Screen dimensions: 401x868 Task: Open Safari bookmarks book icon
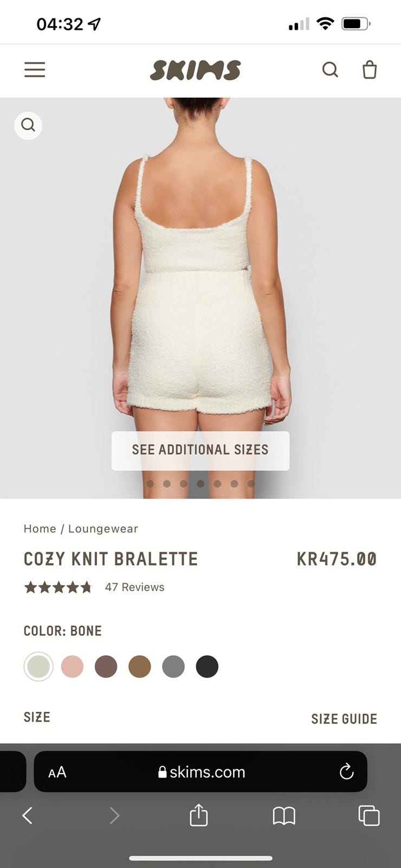click(284, 815)
